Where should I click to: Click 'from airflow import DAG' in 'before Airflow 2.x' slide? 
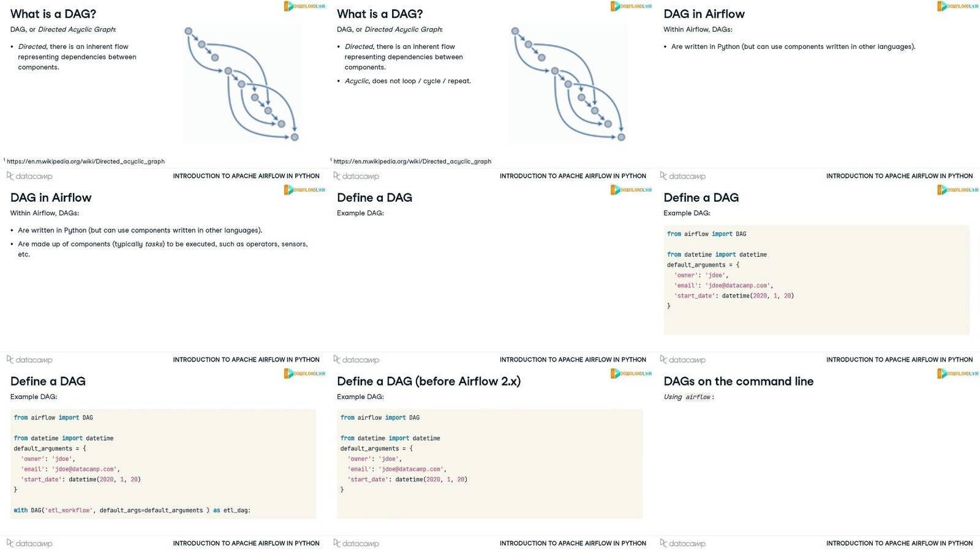tap(380, 417)
